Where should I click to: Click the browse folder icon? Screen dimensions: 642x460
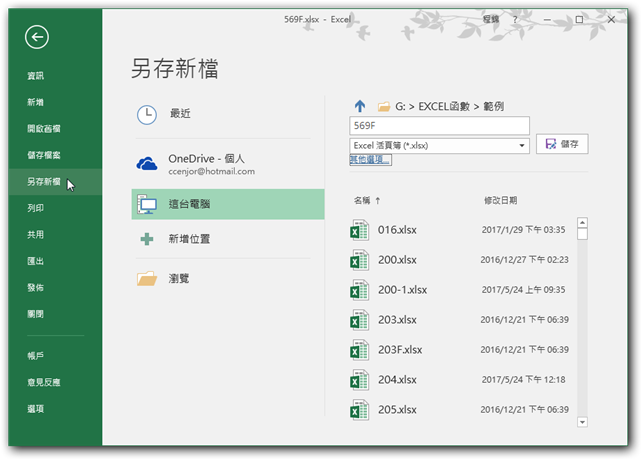coord(147,279)
